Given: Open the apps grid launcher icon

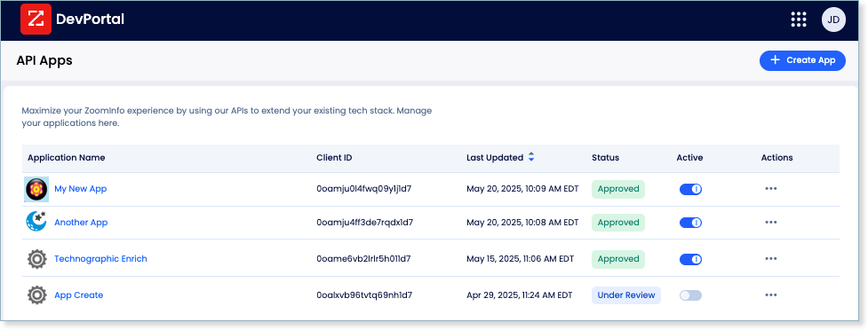Looking at the screenshot, I should tap(798, 20).
